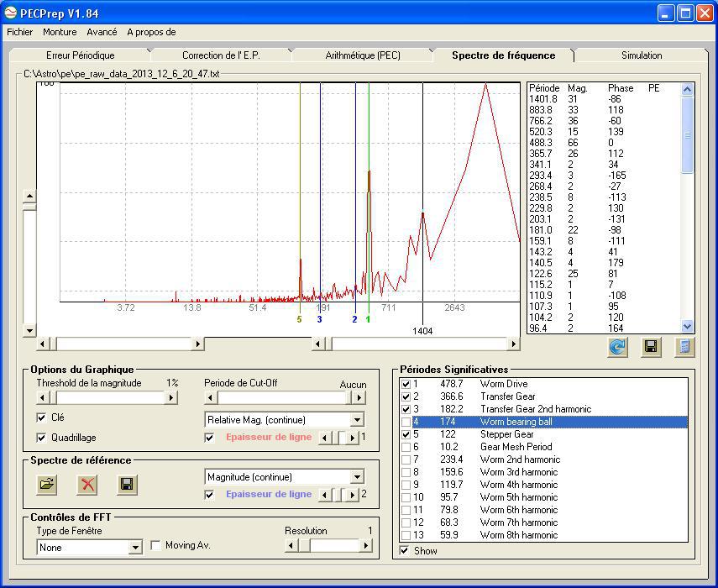Switch to Arithmétique (PEC) tab
This screenshot has height=588, width=718.
[x=363, y=55]
